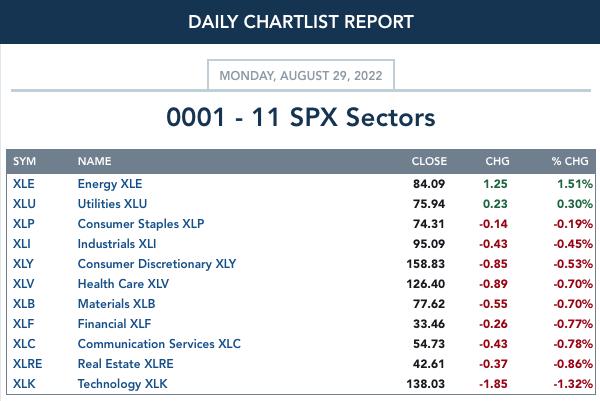Sort by the NAME column header
Viewport: 600px width, 401px height.
95,161
